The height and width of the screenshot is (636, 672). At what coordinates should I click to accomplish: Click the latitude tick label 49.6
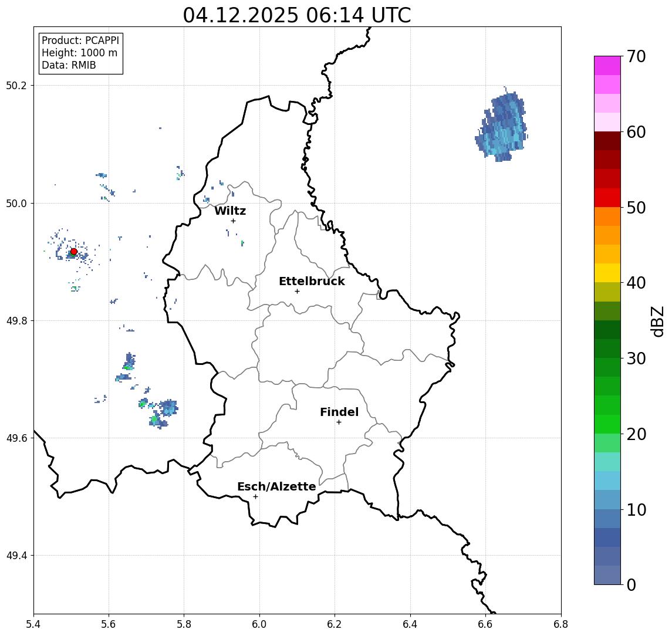pos(16,438)
